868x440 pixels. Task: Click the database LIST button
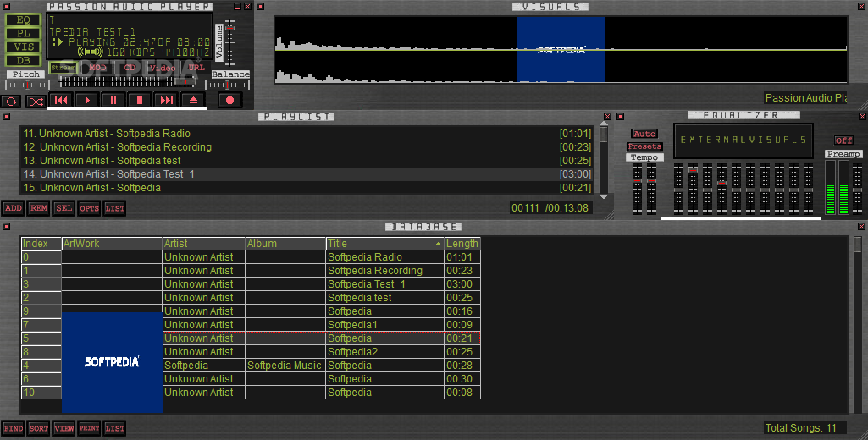tap(114, 428)
